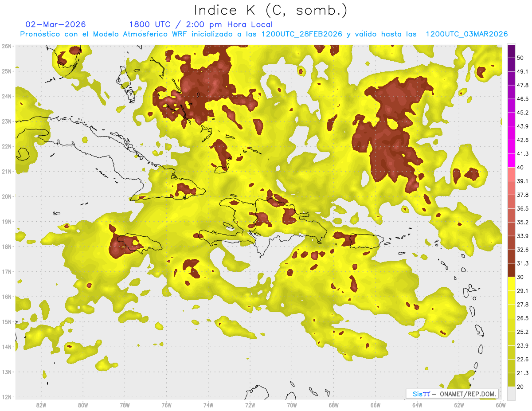Select the bright yellow band between 29.1 and 30
Image resolution: width=532 pixels, height=411 pixels.
point(511,284)
